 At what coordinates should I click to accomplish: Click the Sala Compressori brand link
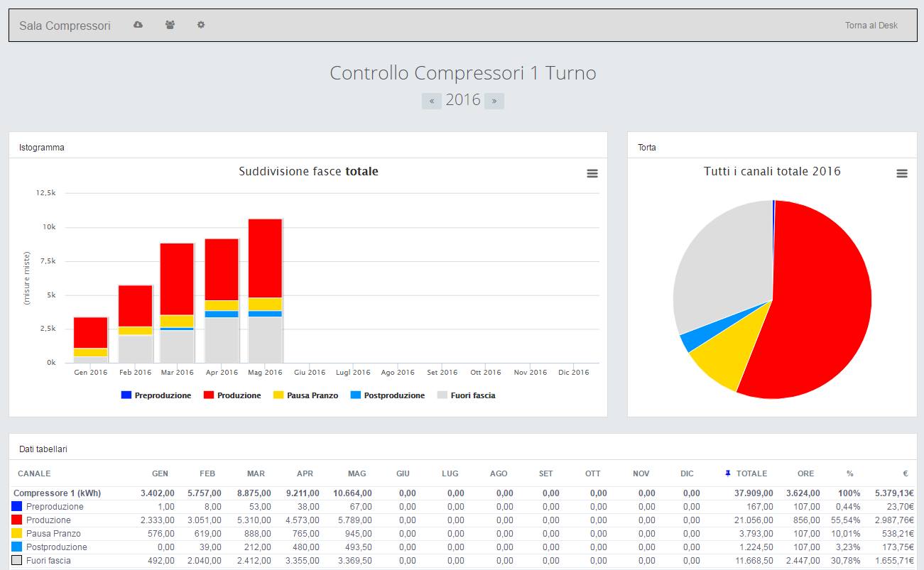pos(65,26)
